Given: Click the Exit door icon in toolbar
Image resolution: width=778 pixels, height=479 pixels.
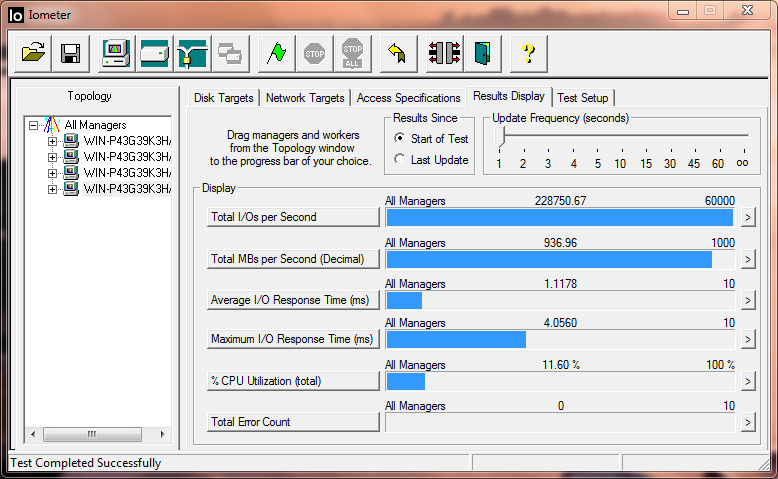Looking at the screenshot, I should click(483, 53).
